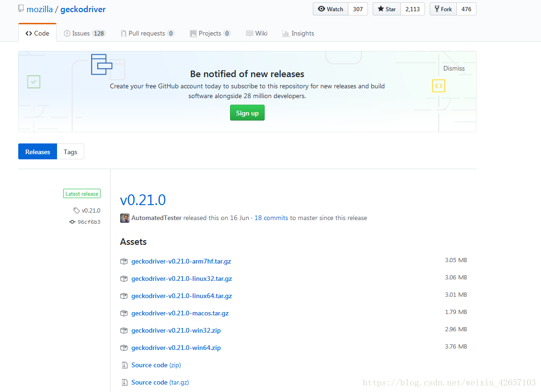Viewport: 541px width, 392px height.
Task: Click the package icon beside geckodriver-v0.21.0-linux64.tar.gz
Action: point(124,296)
